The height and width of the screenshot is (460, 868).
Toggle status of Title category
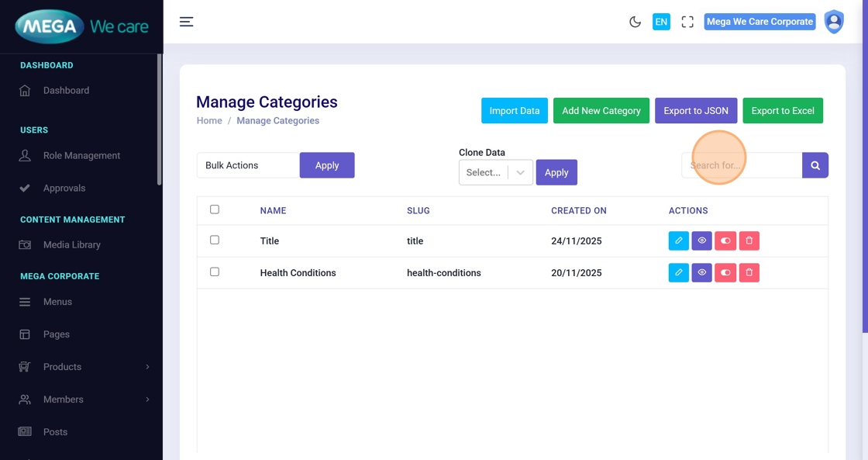tap(725, 241)
